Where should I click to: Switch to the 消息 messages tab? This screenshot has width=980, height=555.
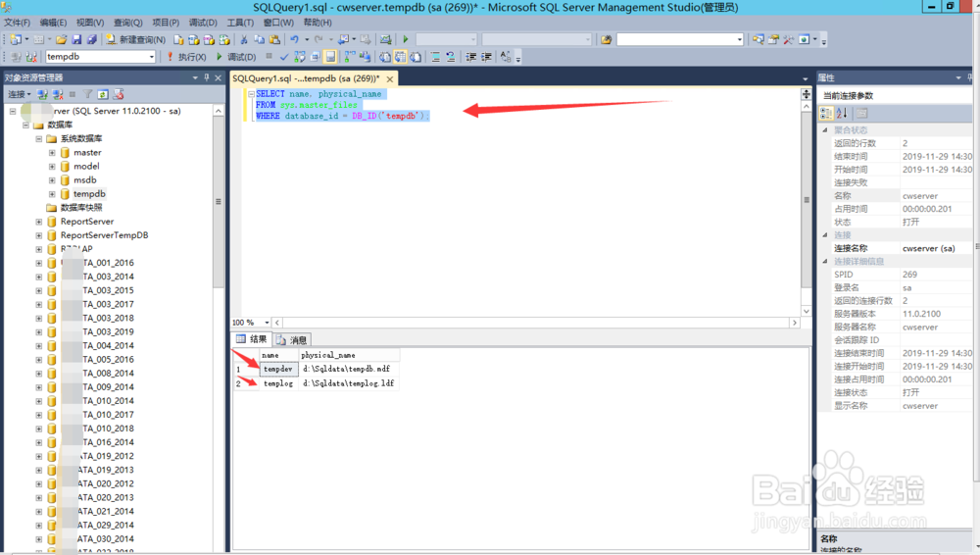coord(292,339)
